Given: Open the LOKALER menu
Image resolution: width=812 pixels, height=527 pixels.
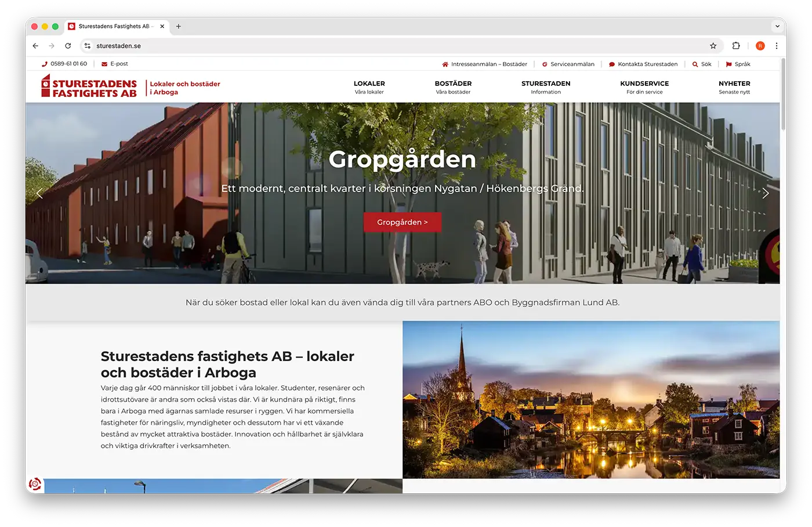Looking at the screenshot, I should click(x=369, y=87).
